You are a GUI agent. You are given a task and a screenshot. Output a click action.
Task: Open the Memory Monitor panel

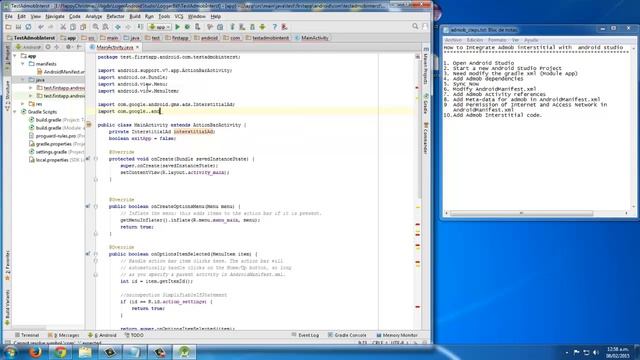coord(397,335)
